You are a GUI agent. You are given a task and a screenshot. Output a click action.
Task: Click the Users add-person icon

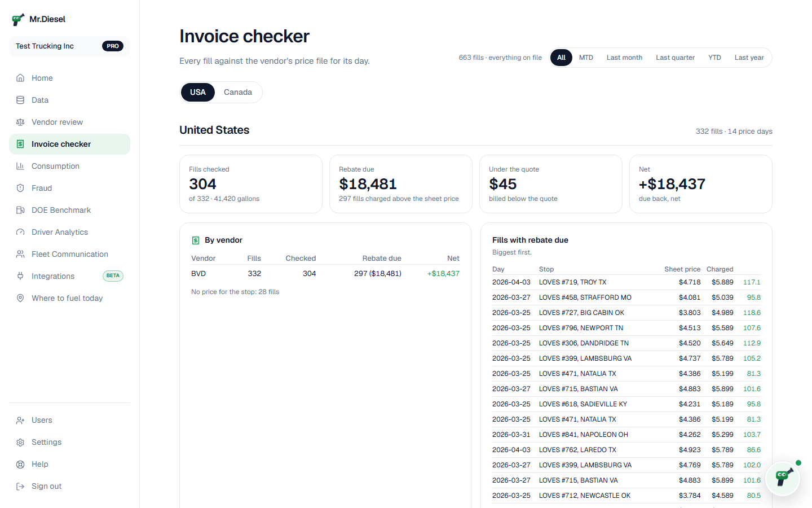[x=20, y=420]
